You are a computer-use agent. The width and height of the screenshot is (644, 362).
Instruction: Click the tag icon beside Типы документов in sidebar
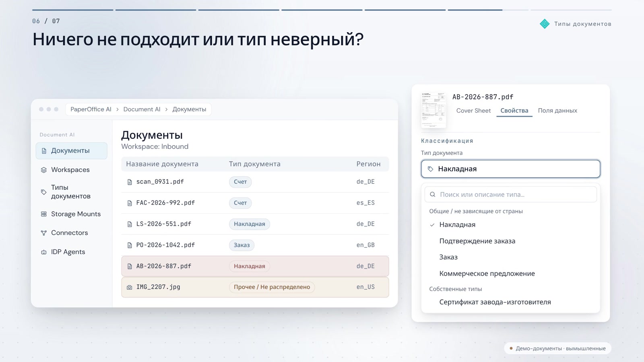(44, 192)
